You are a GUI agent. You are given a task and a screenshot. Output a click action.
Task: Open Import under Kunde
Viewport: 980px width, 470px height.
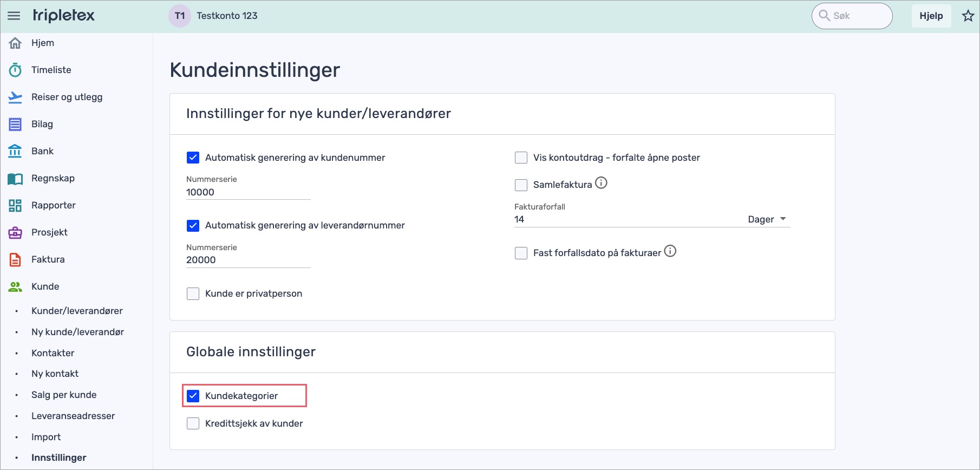46,437
